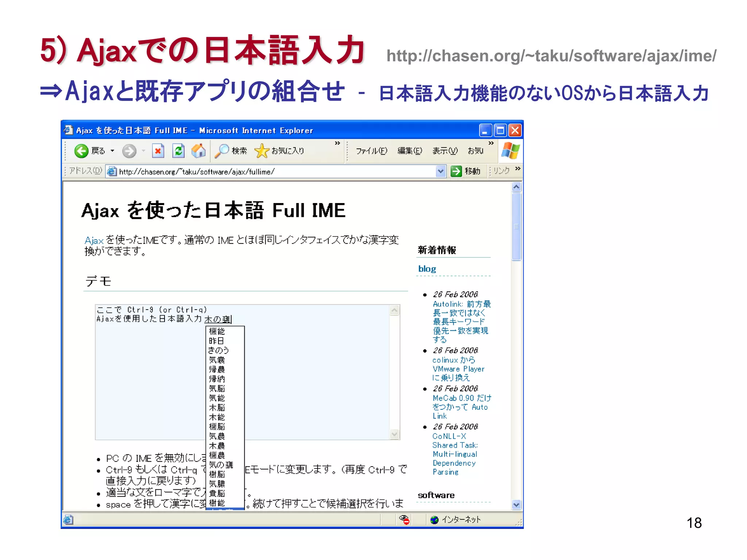This screenshot has width=747, height=560.
Task: Select candidate 気脳 in conversion list
Action: point(217,388)
